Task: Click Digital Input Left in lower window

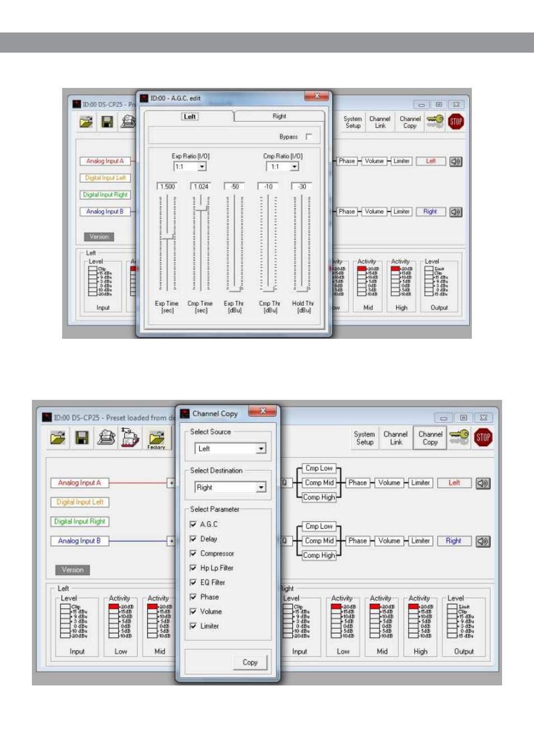Action: [79, 502]
